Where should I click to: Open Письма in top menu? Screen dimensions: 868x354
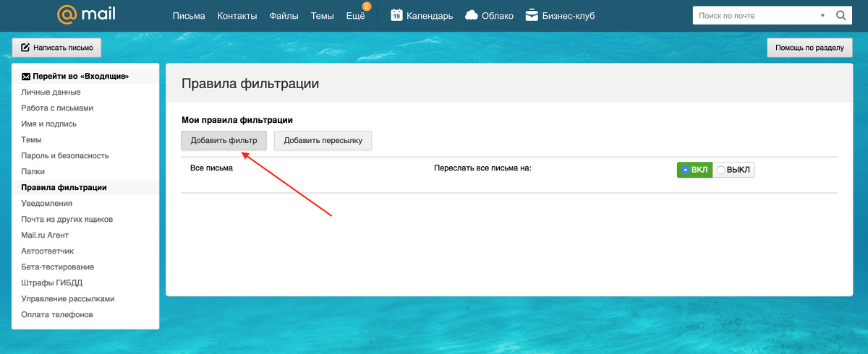pos(189,16)
